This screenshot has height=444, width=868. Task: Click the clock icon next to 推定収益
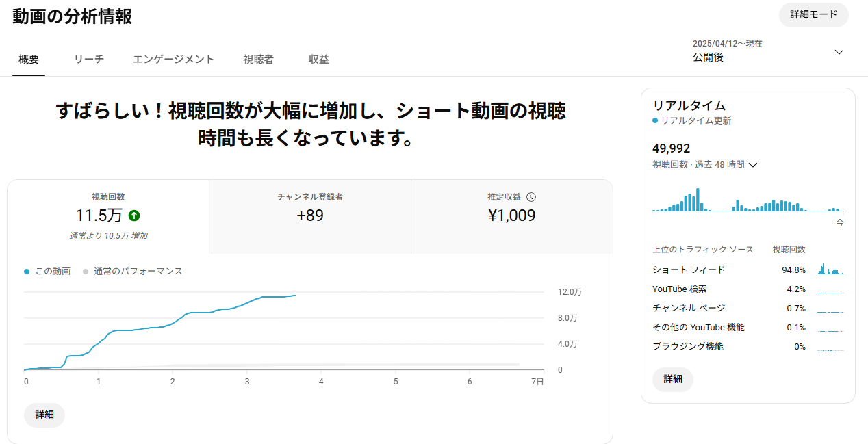[531, 197]
